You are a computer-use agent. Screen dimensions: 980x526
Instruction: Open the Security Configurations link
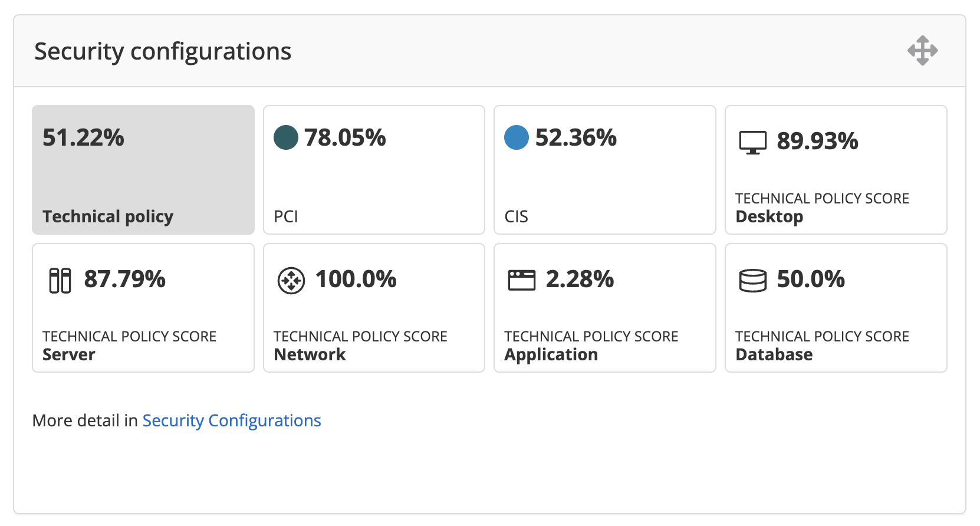(232, 420)
